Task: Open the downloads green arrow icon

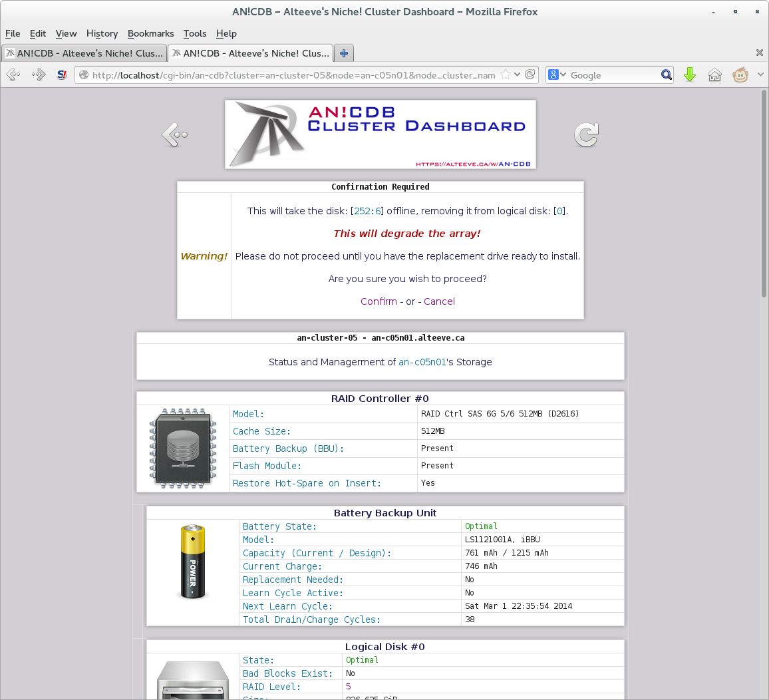Action: click(690, 75)
